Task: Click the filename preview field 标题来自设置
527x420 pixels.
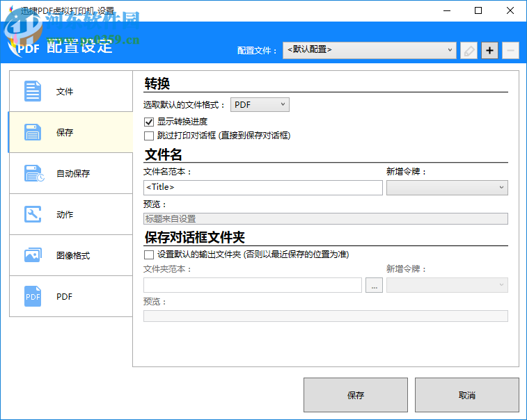Action: 326,219
